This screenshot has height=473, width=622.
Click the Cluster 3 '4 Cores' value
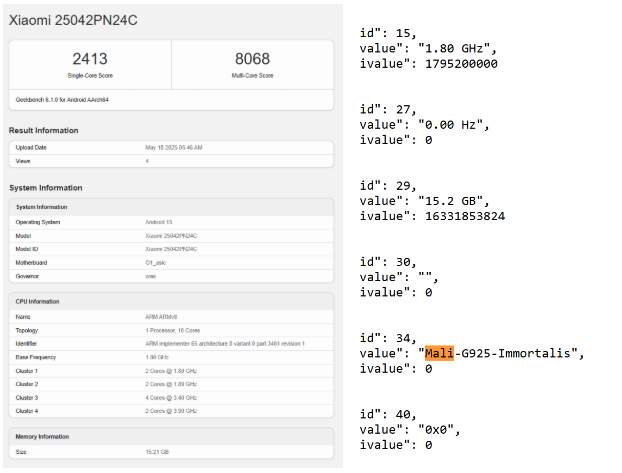click(171, 398)
